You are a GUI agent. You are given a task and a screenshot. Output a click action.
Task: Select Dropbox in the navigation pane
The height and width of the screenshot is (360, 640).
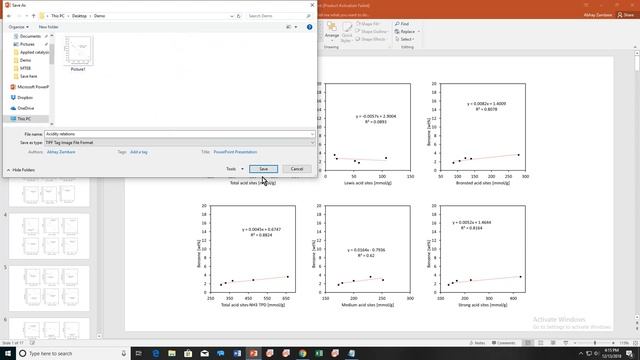pyautogui.click(x=25, y=98)
